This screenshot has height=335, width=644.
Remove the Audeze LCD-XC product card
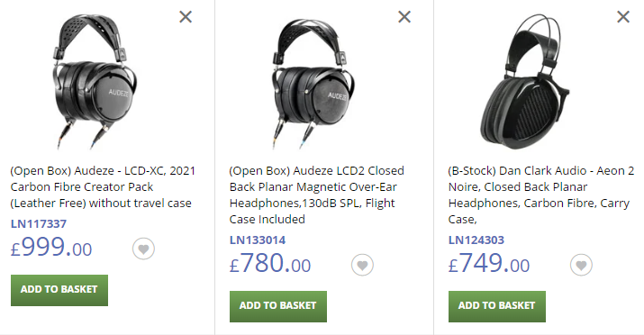[x=186, y=17]
